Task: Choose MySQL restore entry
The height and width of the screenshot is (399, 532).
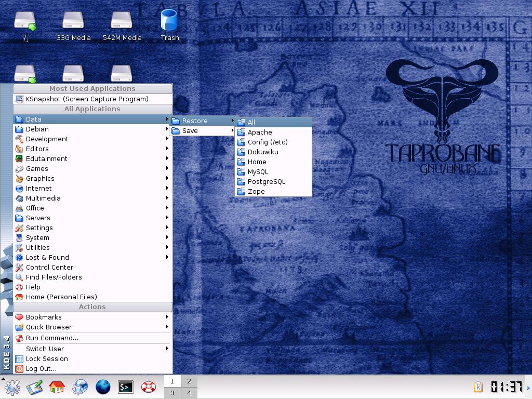Action: pos(273,171)
